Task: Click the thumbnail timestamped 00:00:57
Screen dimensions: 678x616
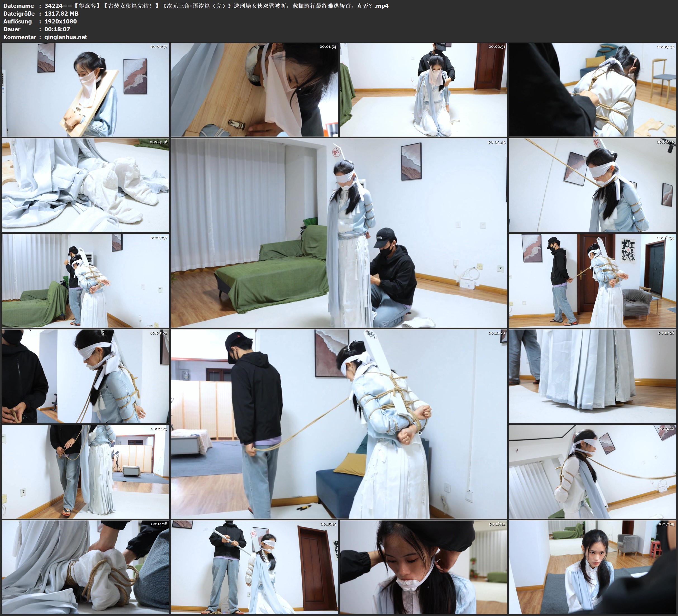Action: point(85,90)
